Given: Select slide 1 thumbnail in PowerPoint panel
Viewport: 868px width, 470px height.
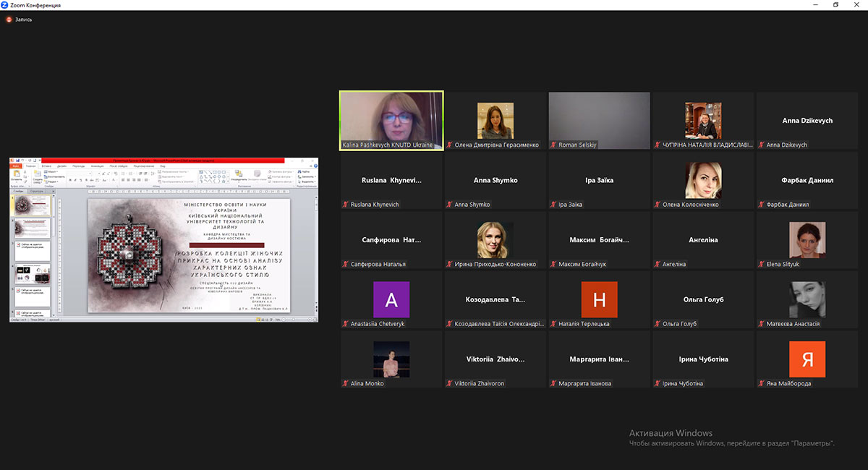Looking at the screenshot, I should 34,205.
